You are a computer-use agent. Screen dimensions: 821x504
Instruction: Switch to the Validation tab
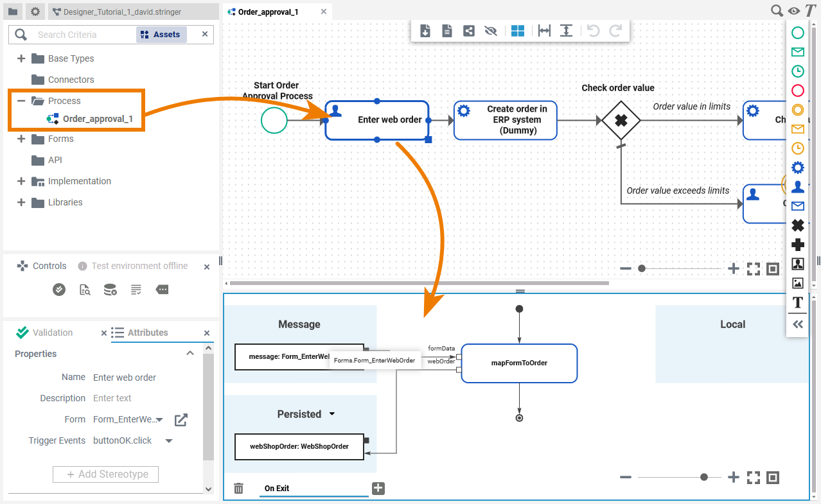[x=53, y=333]
